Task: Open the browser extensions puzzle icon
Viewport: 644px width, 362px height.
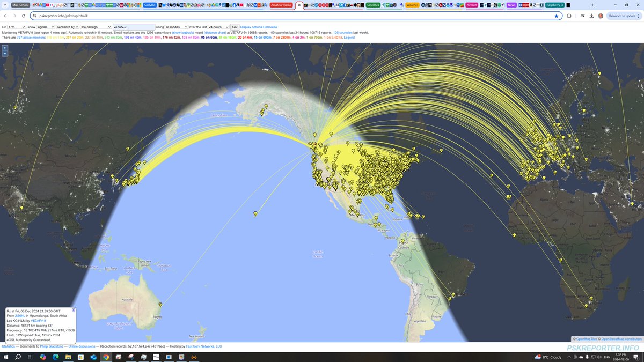Action: tap(569, 16)
